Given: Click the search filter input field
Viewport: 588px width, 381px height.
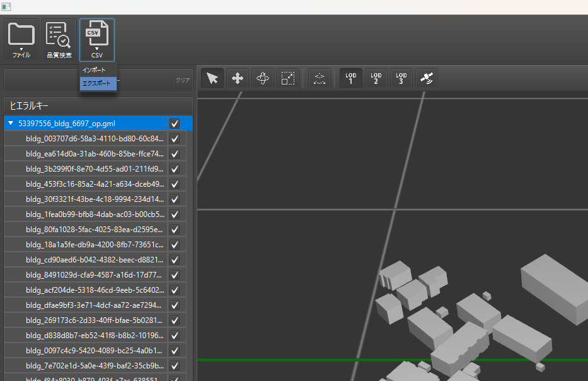Looking at the screenshot, I should click(x=88, y=80).
